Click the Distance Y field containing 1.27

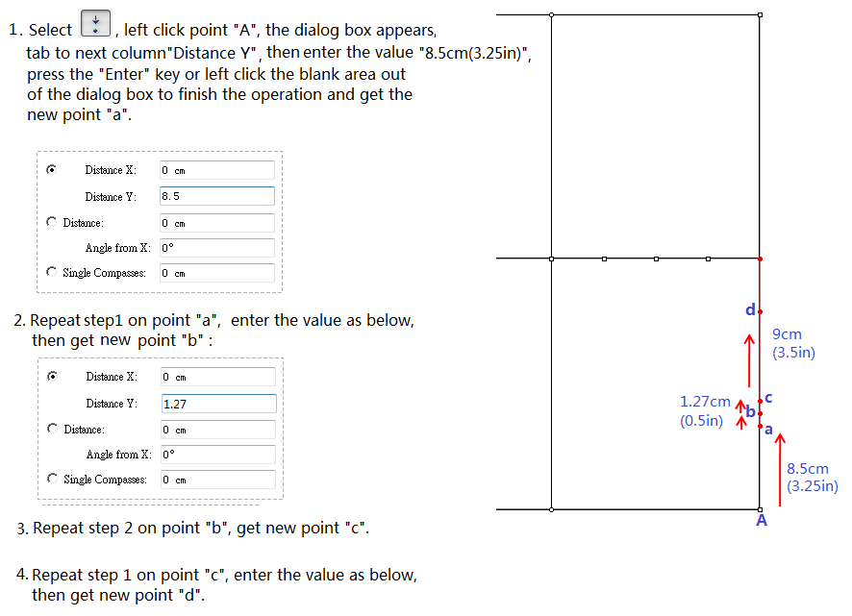(x=217, y=404)
